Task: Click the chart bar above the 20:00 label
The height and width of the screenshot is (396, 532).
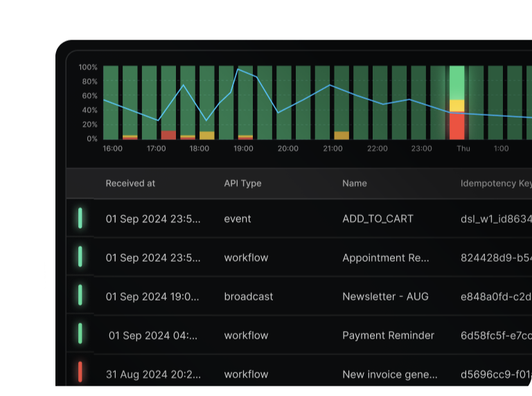Action: click(x=283, y=102)
